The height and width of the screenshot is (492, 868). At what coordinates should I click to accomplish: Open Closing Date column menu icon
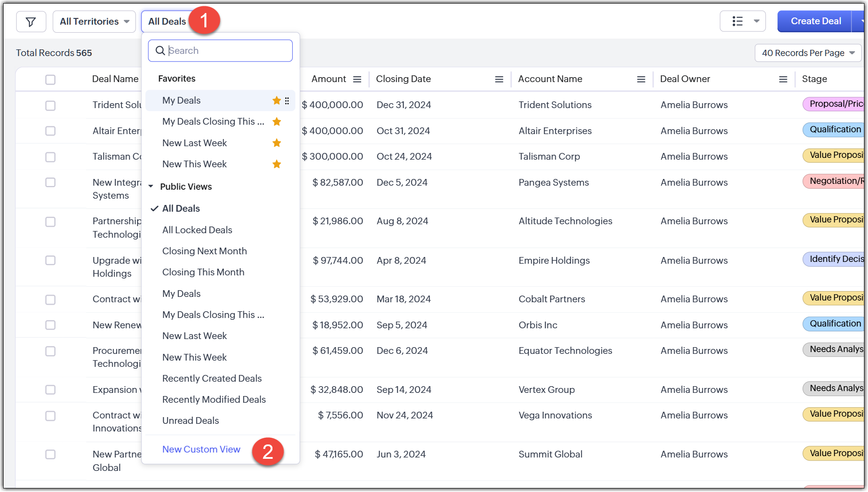tap(499, 79)
